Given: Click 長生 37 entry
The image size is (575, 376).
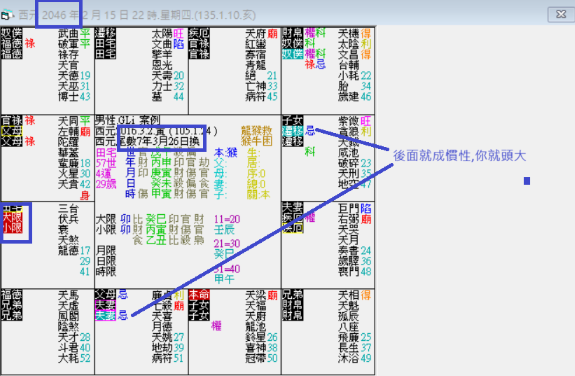Looking at the screenshot, I should tap(355, 348).
